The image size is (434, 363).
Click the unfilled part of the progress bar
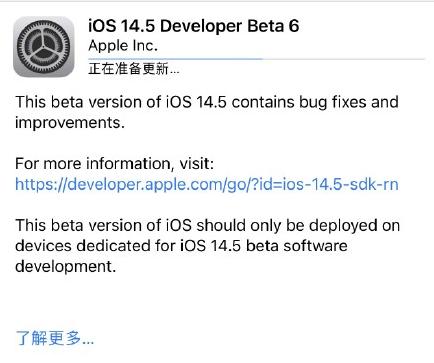coord(344,59)
